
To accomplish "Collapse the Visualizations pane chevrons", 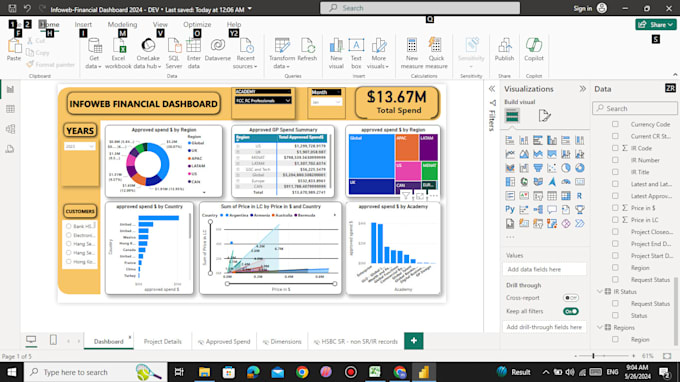I will tap(582, 89).
